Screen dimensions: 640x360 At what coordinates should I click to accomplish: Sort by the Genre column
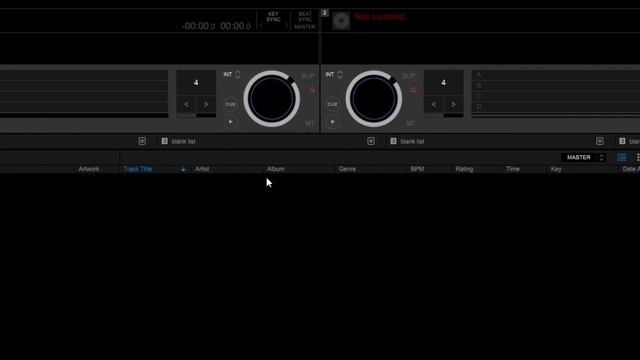[x=347, y=169]
